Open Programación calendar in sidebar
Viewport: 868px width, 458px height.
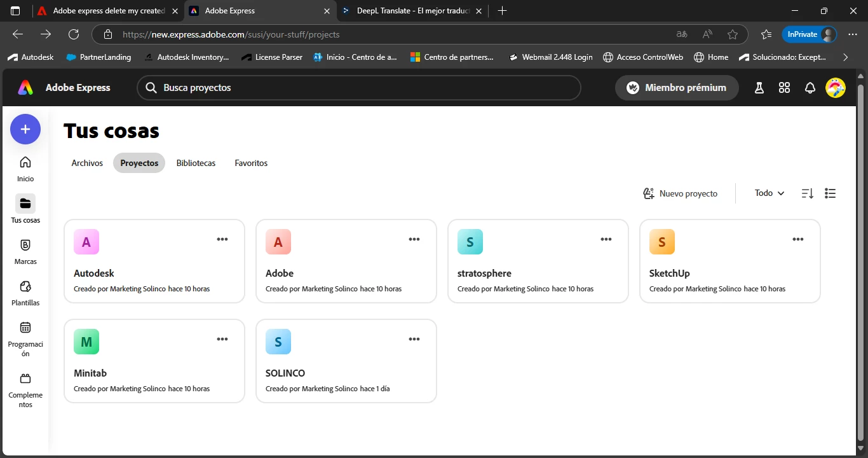point(25,338)
